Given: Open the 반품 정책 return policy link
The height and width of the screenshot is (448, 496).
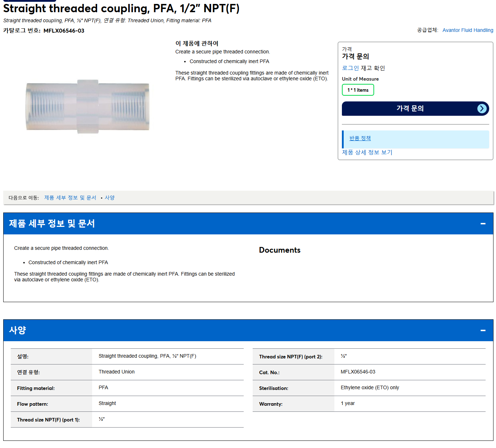Looking at the screenshot, I should point(360,138).
